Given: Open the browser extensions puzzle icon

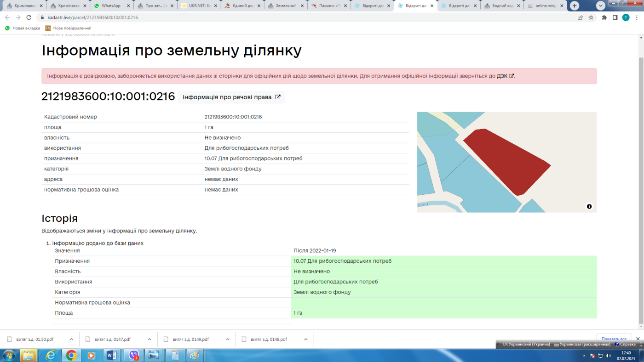Looking at the screenshot, I should click(604, 17).
